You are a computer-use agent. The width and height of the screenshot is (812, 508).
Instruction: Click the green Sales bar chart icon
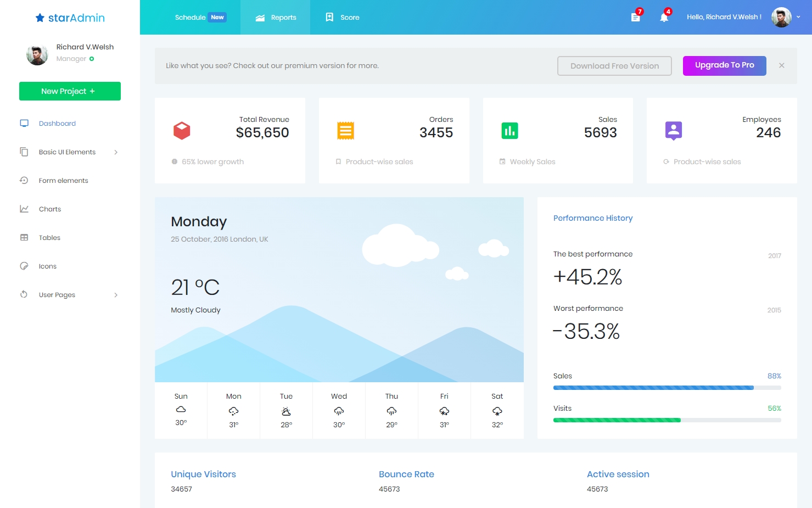point(509,131)
